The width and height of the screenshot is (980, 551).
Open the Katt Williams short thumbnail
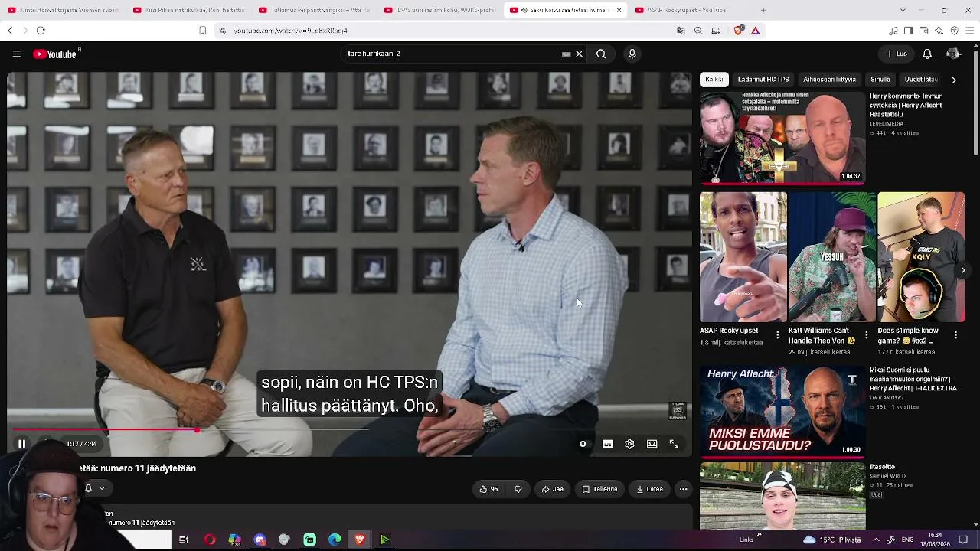(832, 257)
